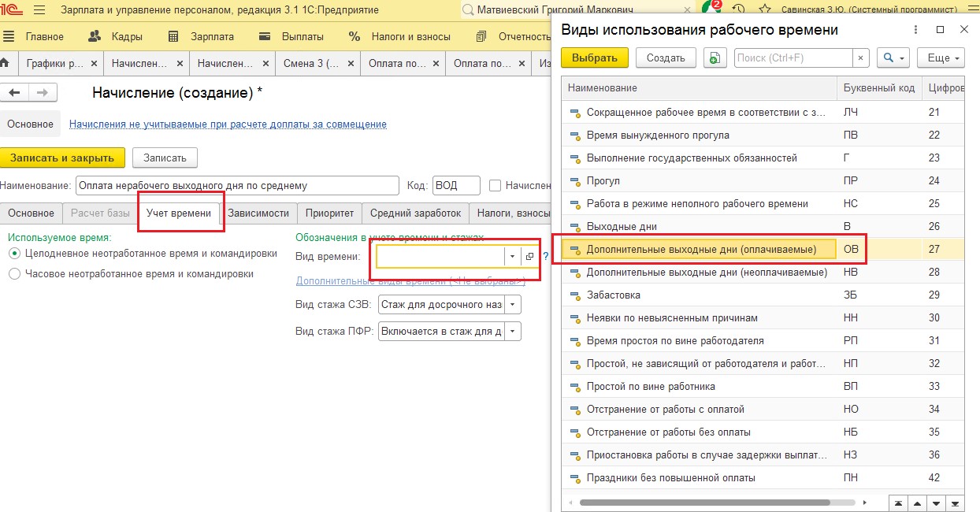Select row Дополнительные выходные дни (оплачиваемые)
Image resolution: width=980 pixels, height=512 pixels.
coord(763,249)
